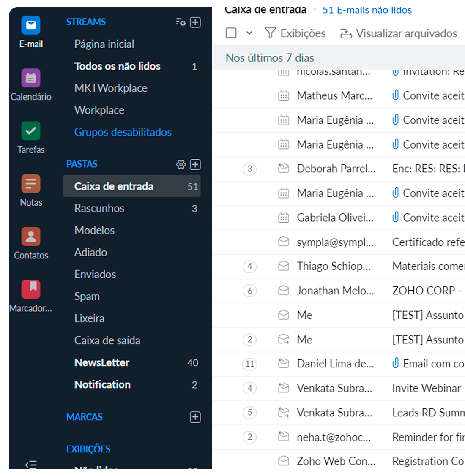The width and height of the screenshot is (465, 476).
Task: Open the Exibições filter menu
Action: click(295, 33)
